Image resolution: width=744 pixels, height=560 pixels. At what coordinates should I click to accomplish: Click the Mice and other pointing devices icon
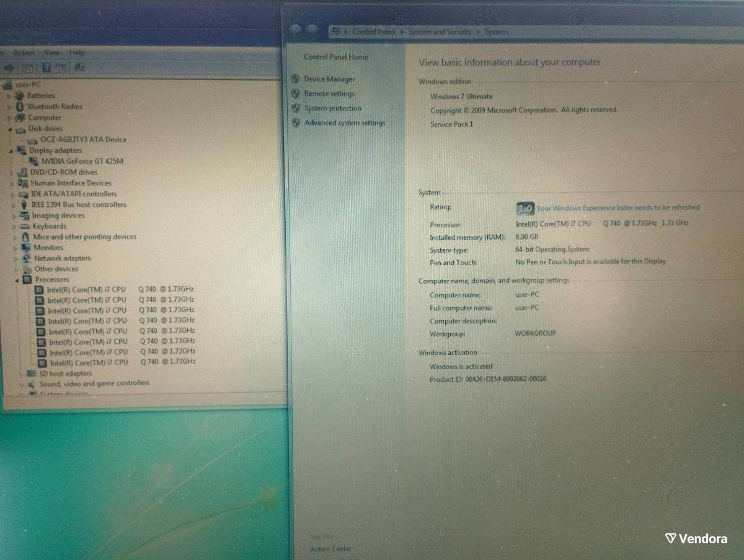tap(26, 237)
